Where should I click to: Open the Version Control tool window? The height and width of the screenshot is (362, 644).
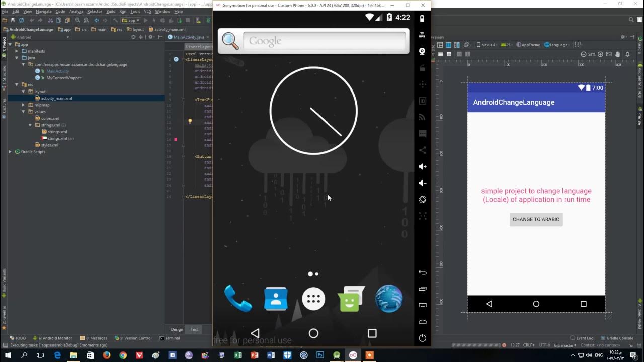click(133, 338)
